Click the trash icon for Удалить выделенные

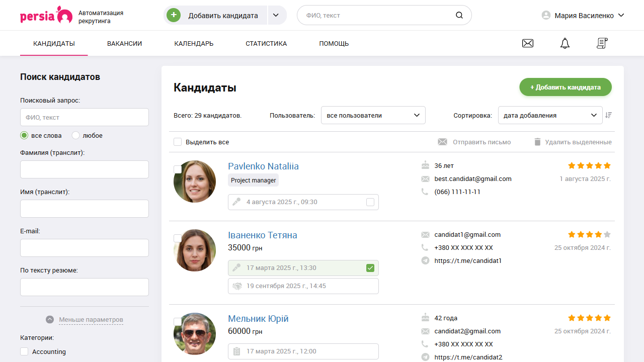click(x=537, y=142)
